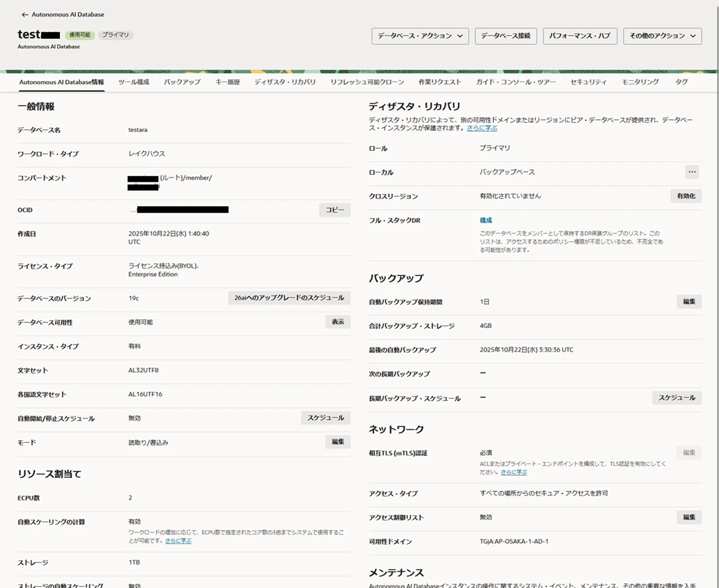Click the 1TB storage value
This screenshot has height=588, width=719.
(x=134, y=562)
